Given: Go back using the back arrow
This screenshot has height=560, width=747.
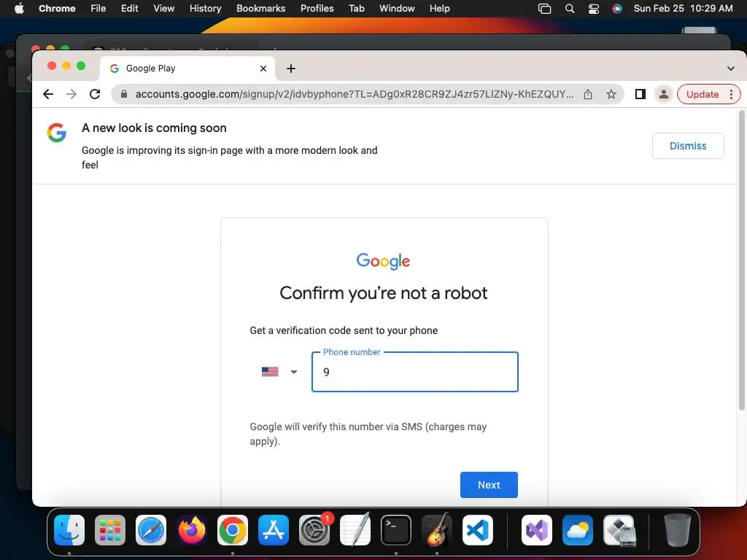Looking at the screenshot, I should click(x=48, y=94).
